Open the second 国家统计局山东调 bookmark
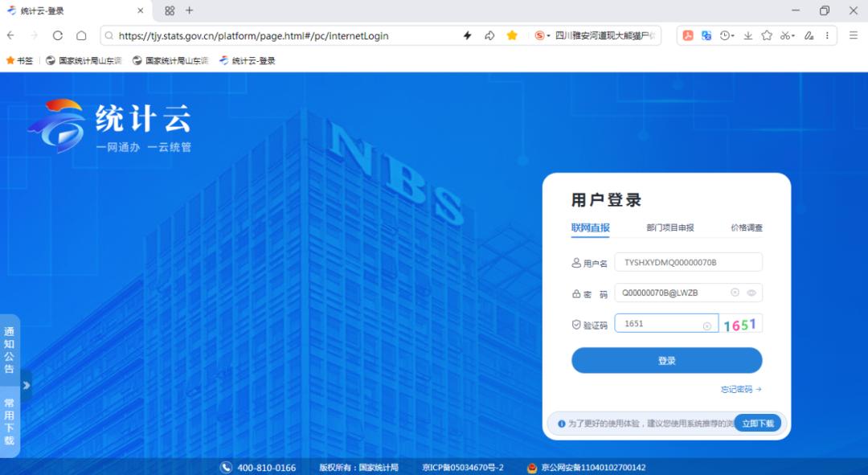868x475 pixels. (x=170, y=60)
